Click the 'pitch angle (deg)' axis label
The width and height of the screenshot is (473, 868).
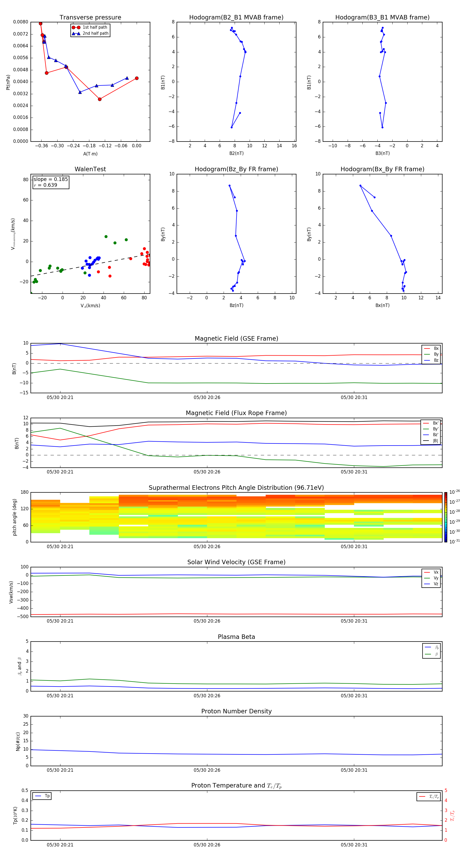(14, 517)
